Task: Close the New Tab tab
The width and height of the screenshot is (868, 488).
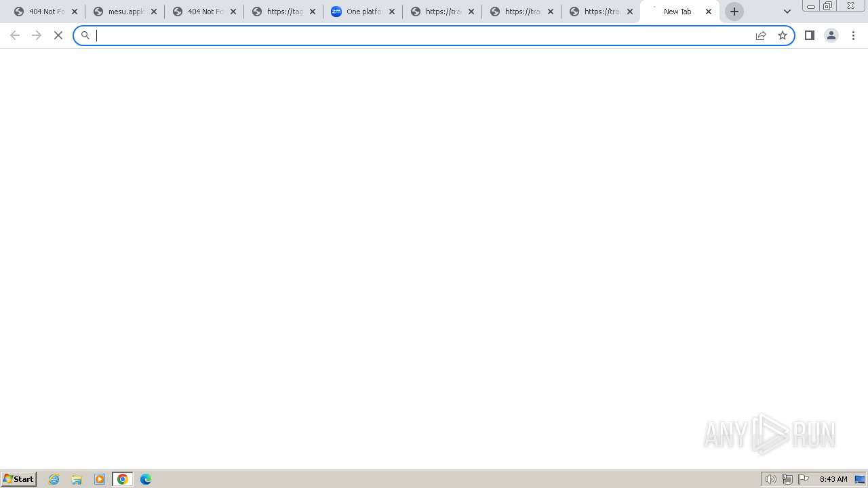Action: click(x=709, y=12)
